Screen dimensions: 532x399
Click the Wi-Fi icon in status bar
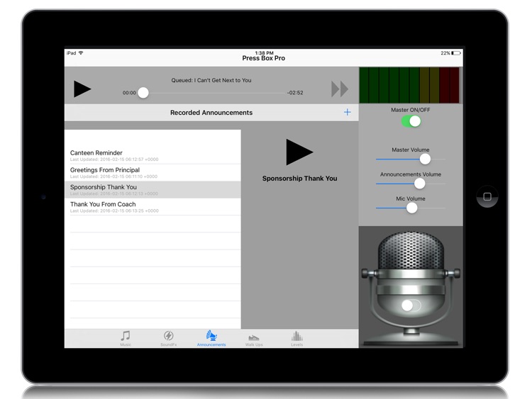pos(81,53)
